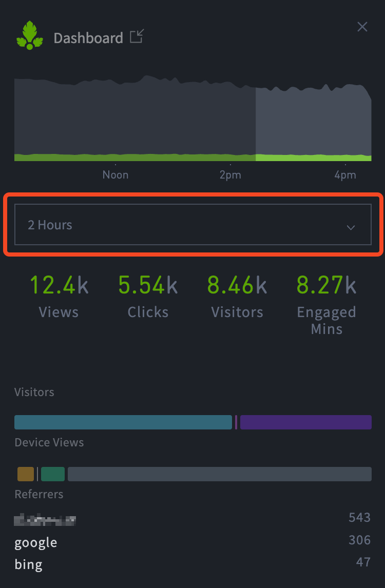Select the 12.4k Views metric
The height and width of the screenshot is (588, 385).
point(59,297)
